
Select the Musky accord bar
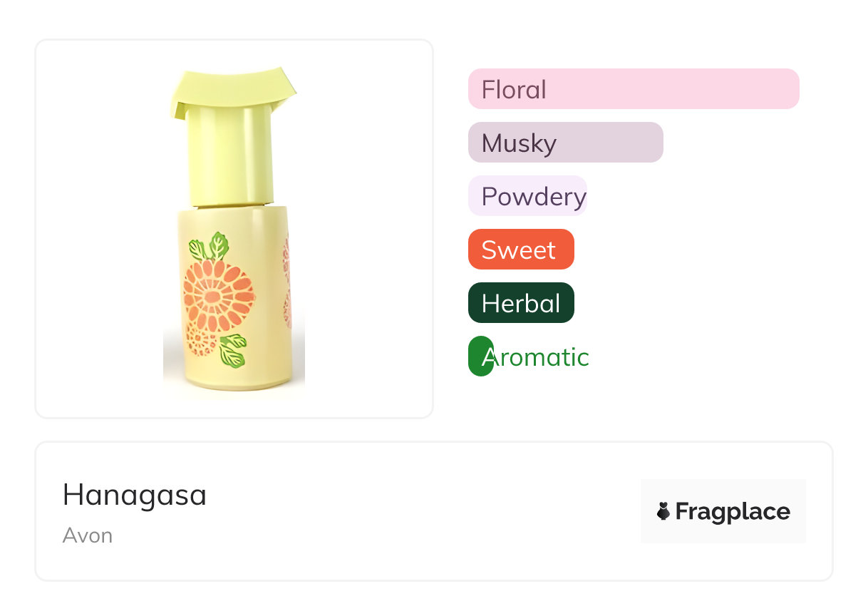(x=566, y=143)
